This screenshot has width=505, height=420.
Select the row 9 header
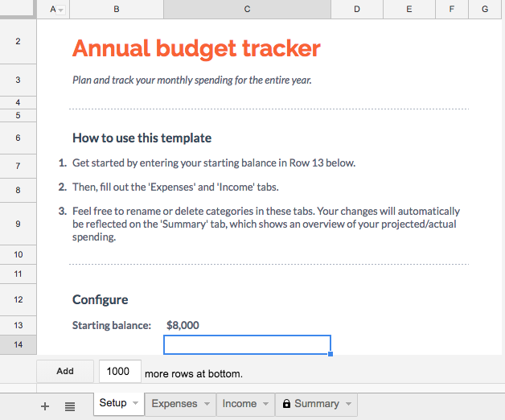18,224
